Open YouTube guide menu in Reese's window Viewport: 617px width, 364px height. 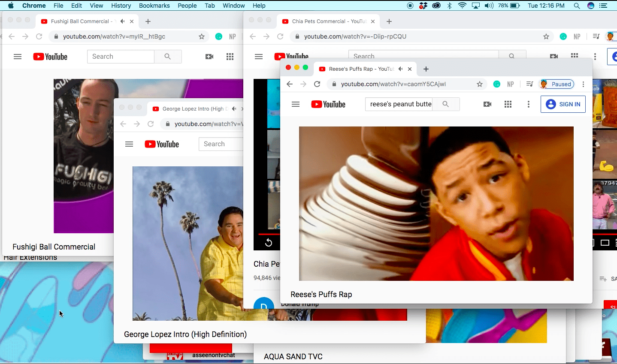296,104
